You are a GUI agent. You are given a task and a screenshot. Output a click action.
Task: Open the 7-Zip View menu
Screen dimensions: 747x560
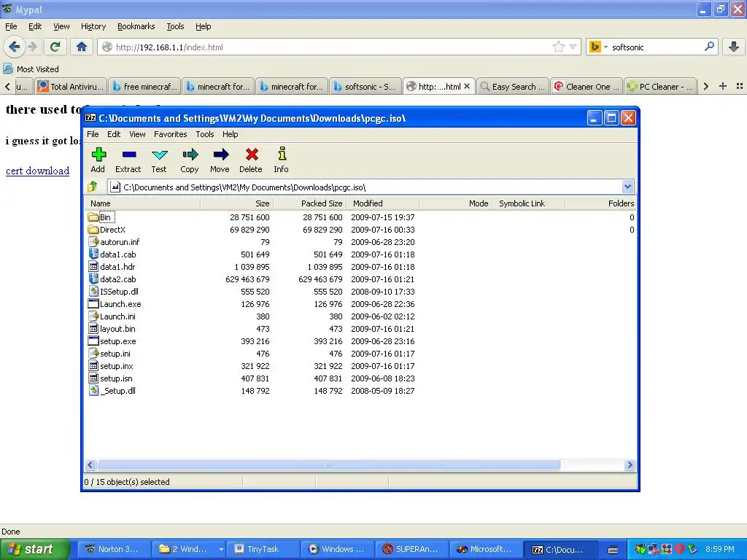tap(137, 134)
